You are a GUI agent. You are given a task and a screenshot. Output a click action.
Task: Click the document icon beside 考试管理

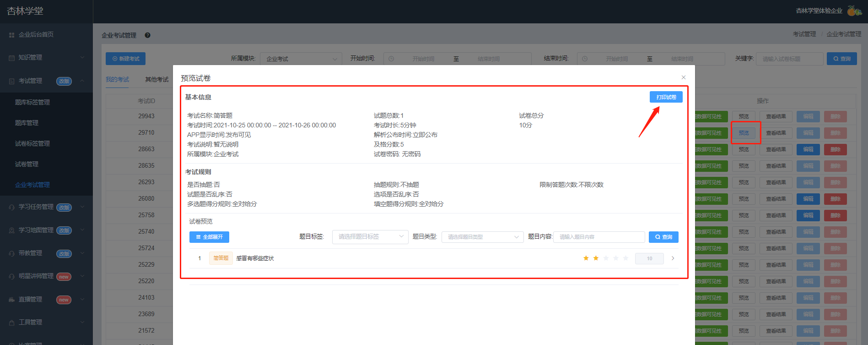pos(12,81)
